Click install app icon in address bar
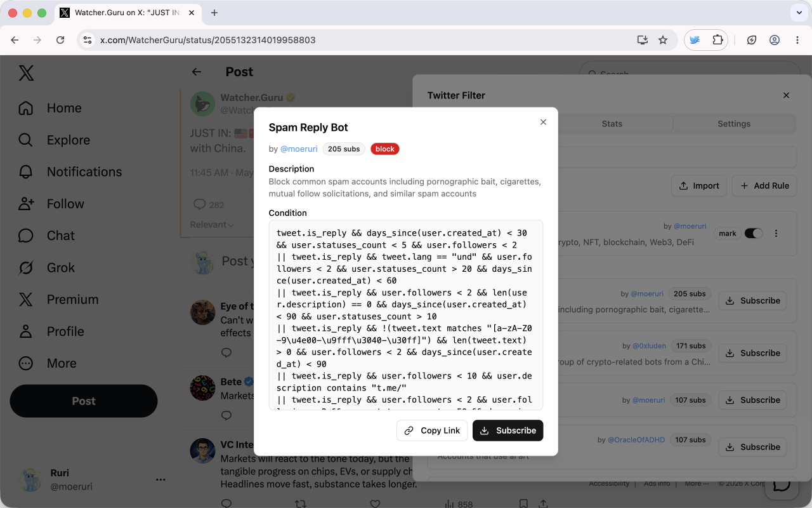 [x=643, y=40]
